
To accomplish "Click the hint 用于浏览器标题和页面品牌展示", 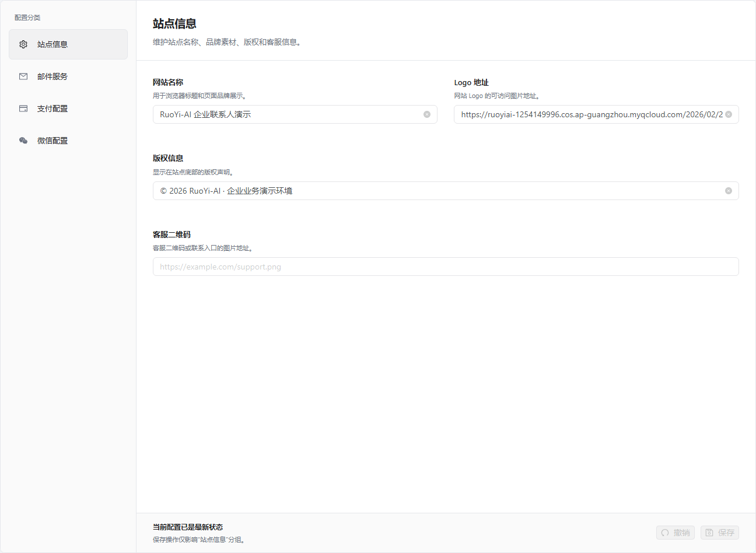I will [199, 96].
